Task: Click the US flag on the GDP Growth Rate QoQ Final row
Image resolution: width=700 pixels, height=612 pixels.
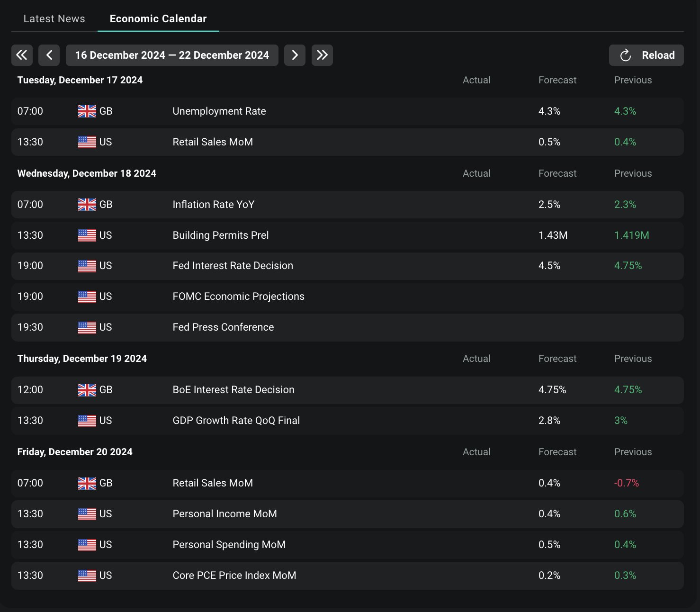Action: pyautogui.click(x=87, y=421)
